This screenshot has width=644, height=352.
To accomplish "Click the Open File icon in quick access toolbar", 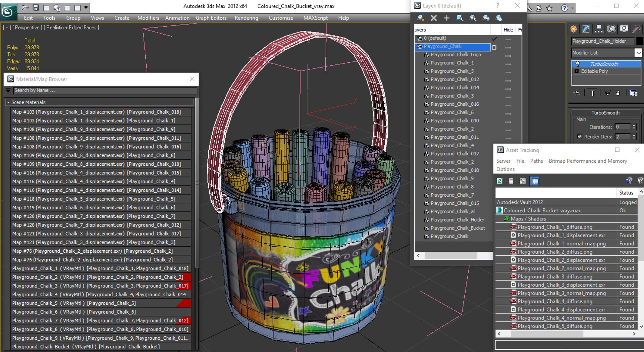I will 25,7.
